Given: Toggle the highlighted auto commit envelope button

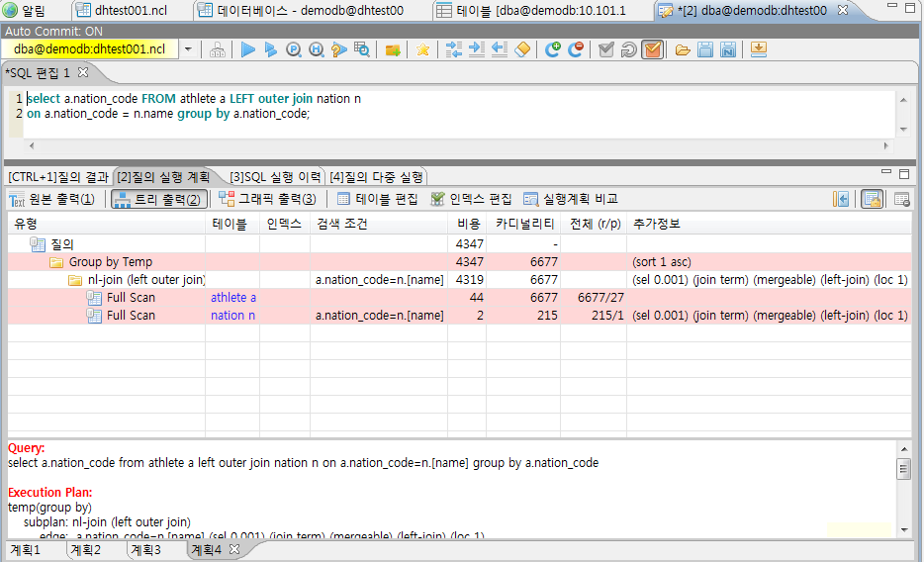Looking at the screenshot, I should click(652, 49).
